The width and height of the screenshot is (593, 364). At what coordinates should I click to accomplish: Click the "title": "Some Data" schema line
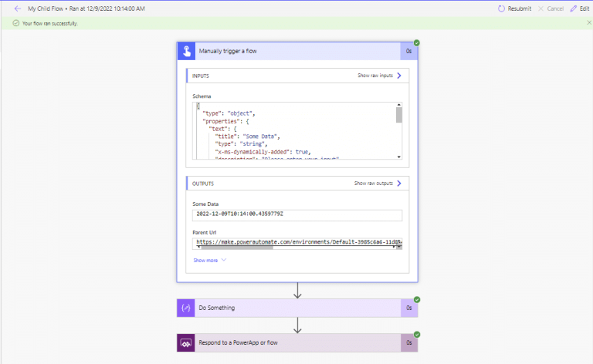click(x=247, y=136)
